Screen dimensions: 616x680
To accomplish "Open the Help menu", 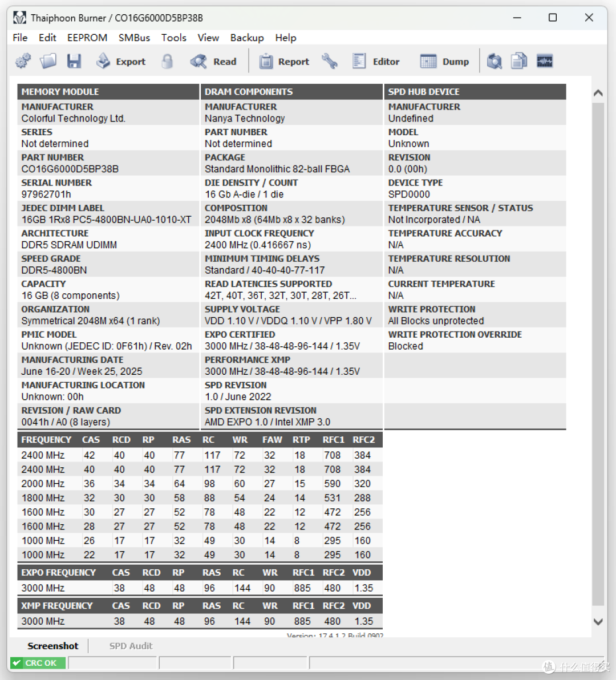I will tap(286, 38).
